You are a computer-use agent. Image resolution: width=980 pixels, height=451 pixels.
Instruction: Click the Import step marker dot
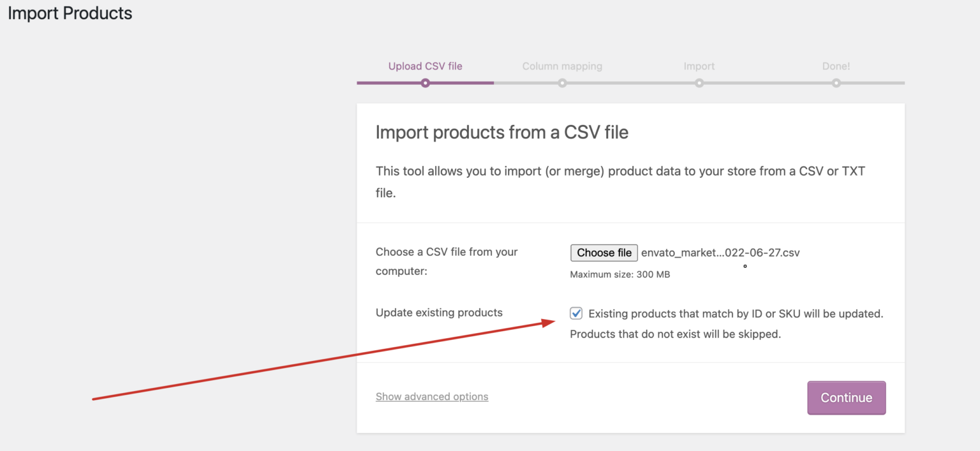[x=699, y=82]
